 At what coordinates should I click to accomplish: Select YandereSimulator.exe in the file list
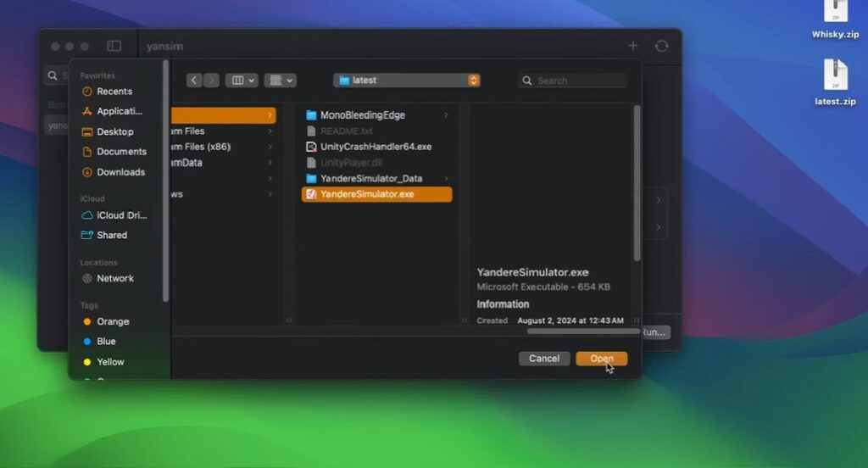tap(367, 194)
